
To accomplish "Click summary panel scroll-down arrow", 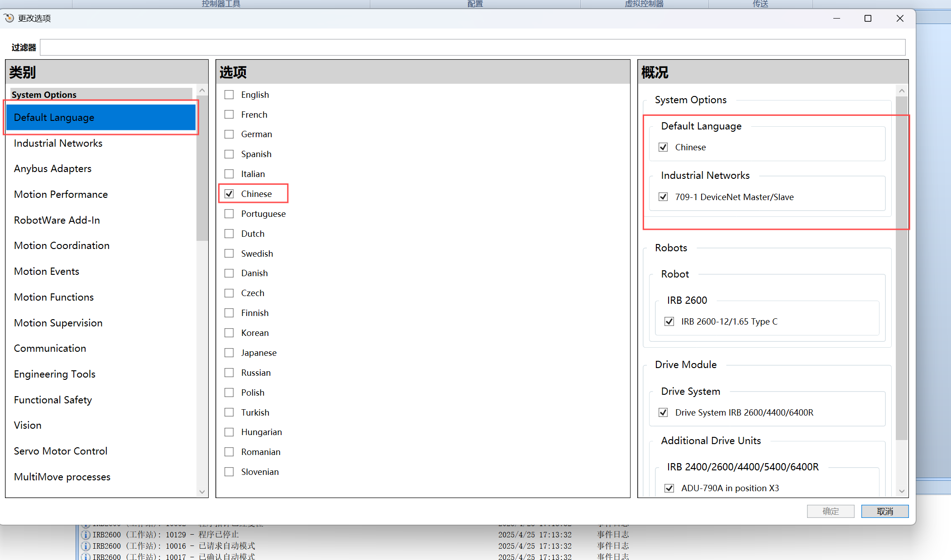I will point(902,491).
